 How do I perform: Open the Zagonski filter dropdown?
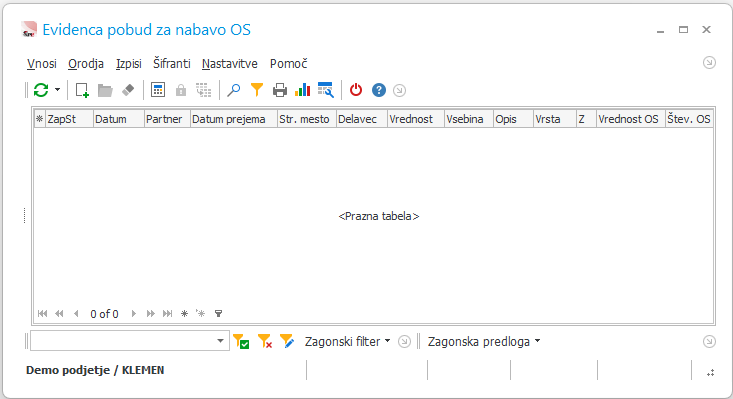point(347,342)
